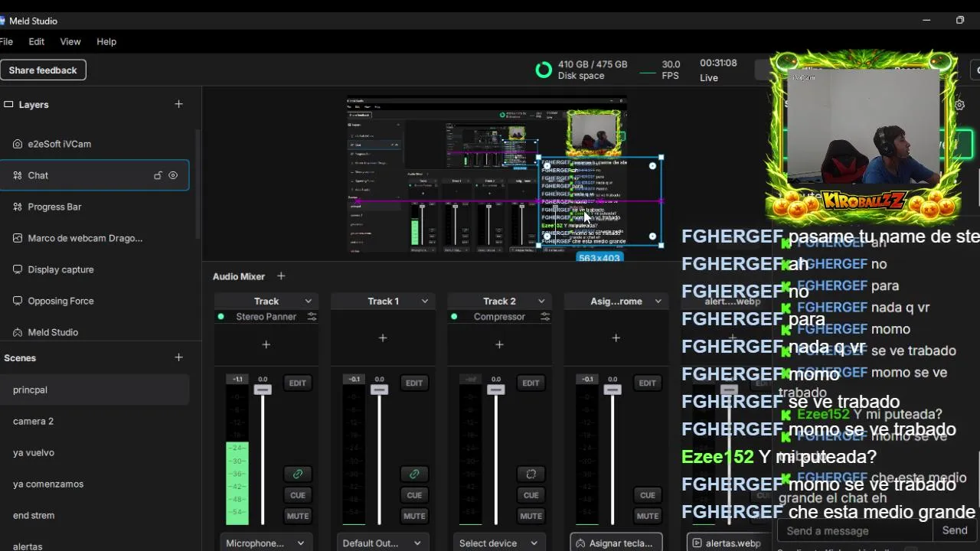The image size is (980, 551).
Task: Click the Opposing Force layer icon
Action: tap(18, 301)
